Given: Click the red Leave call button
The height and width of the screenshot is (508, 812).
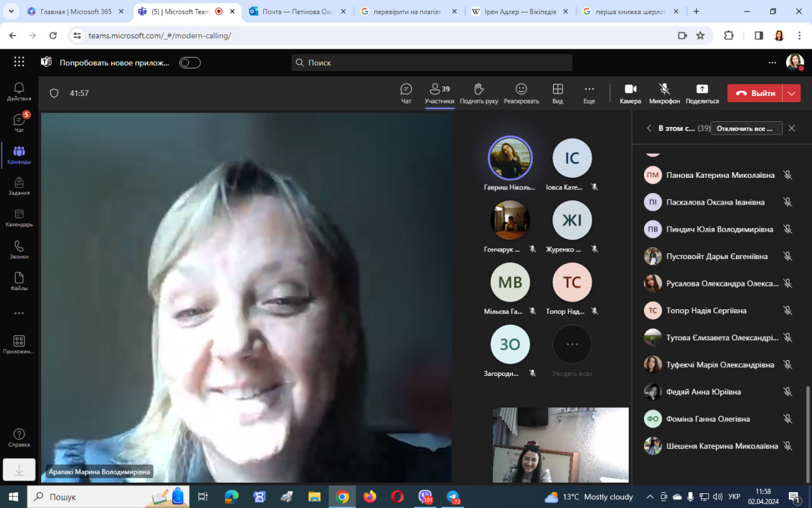Looking at the screenshot, I should pyautogui.click(x=755, y=93).
